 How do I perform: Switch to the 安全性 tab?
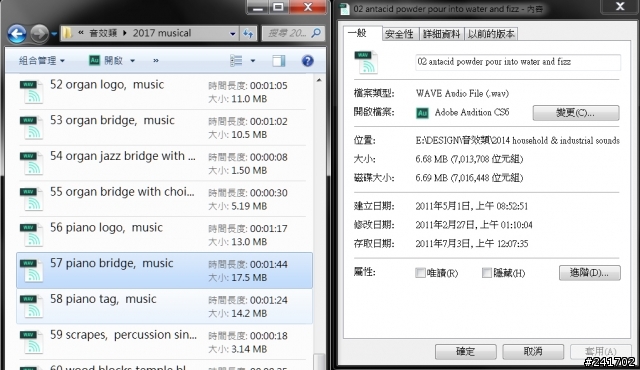(x=399, y=34)
